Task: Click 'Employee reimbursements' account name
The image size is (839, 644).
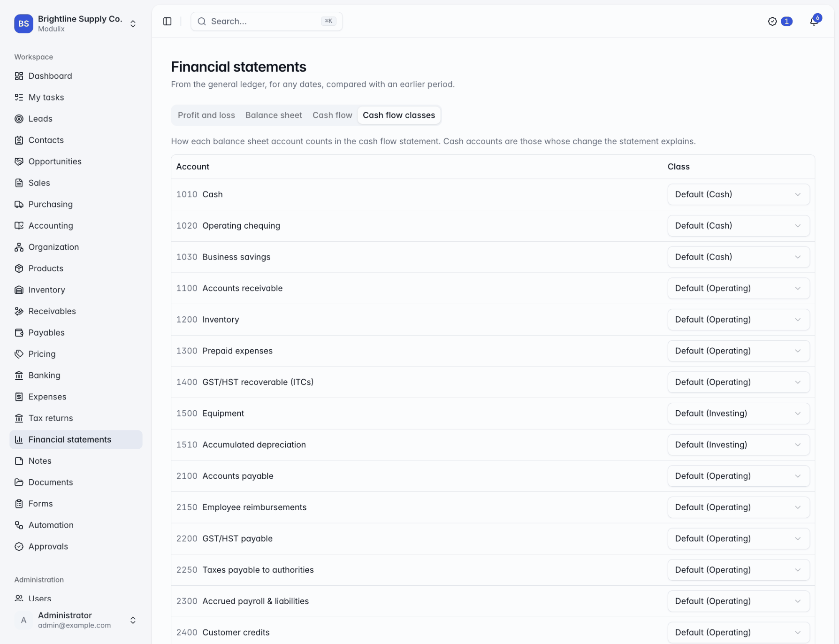Action: pyautogui.click(x=254, y=507)
